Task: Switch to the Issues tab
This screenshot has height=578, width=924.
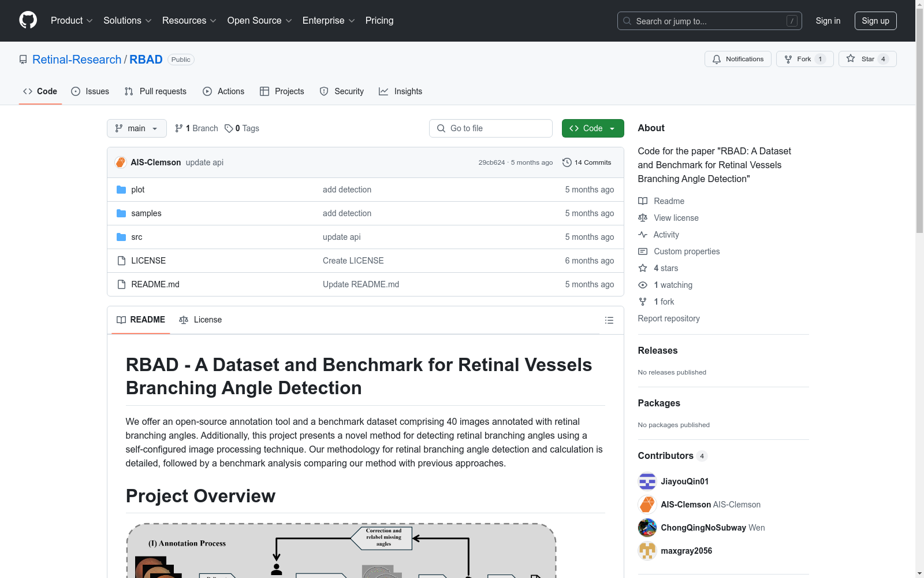Action: click(x=90, y=91)
